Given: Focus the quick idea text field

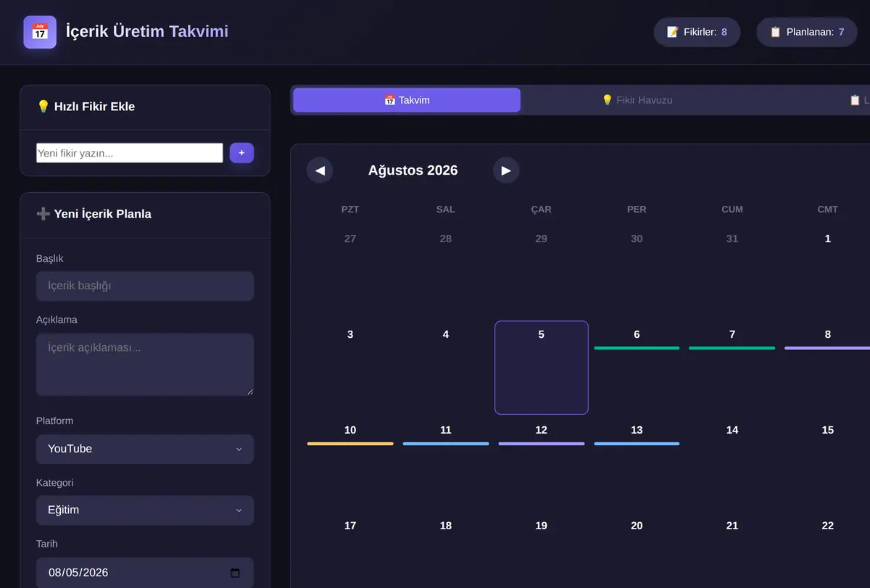Looking at the screenshot, I should point(130,153).
